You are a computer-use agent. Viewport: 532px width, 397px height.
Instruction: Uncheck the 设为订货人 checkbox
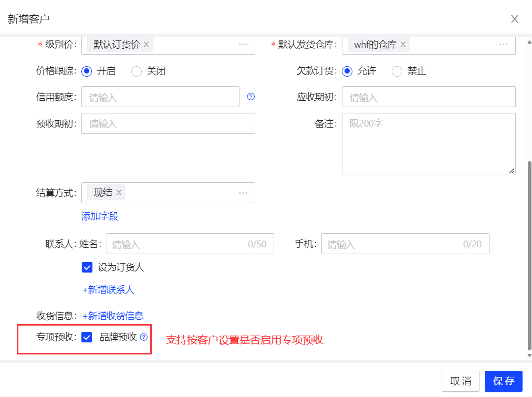click(x=87, y=267)
